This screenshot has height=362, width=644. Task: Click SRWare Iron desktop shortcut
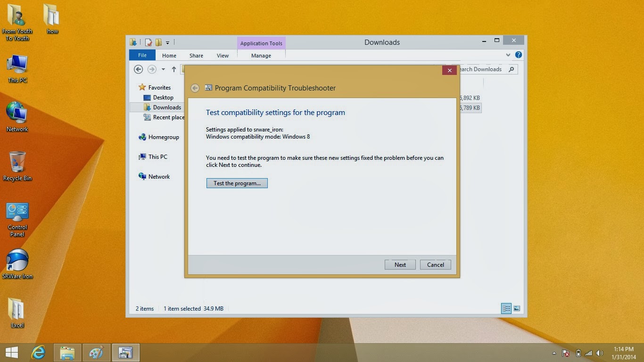point(17,264)
